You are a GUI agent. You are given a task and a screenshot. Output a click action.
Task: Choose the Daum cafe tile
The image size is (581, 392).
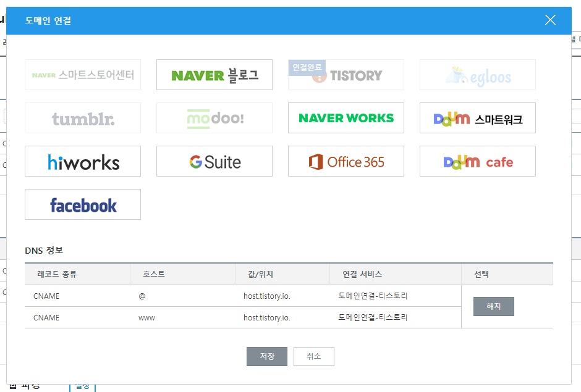[478, 161]
